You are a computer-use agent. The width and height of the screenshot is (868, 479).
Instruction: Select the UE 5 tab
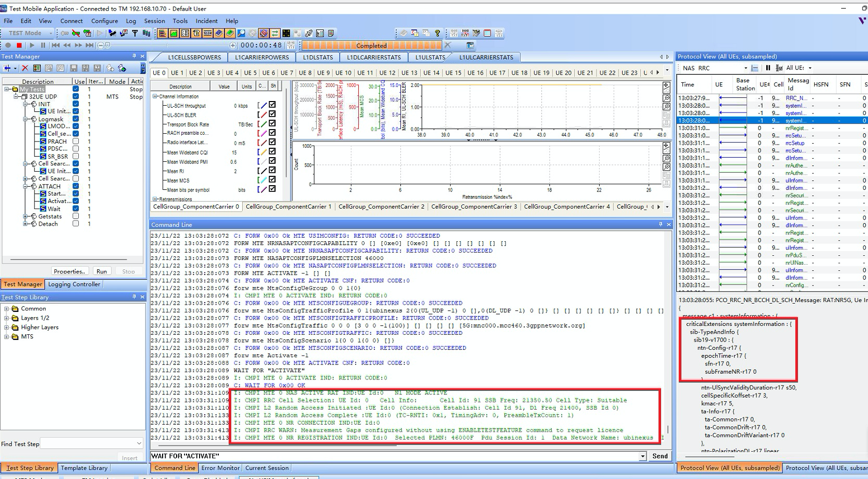coord(250,73)
